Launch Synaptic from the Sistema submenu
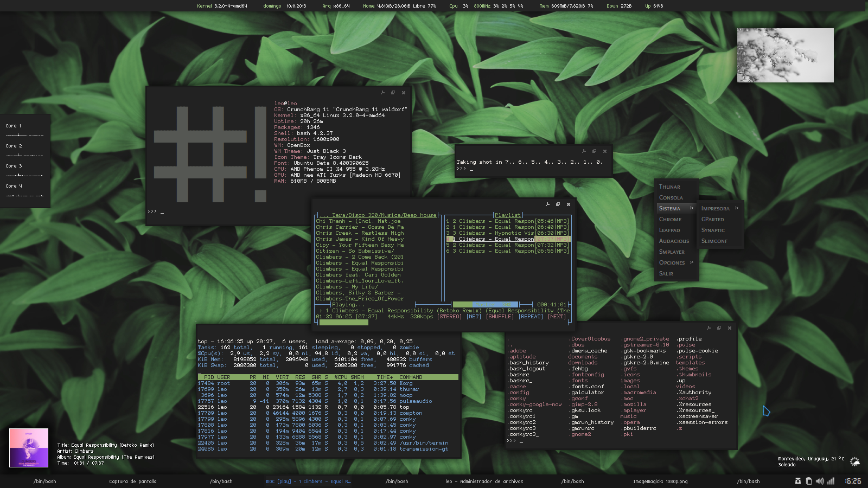 click(713, 230)
